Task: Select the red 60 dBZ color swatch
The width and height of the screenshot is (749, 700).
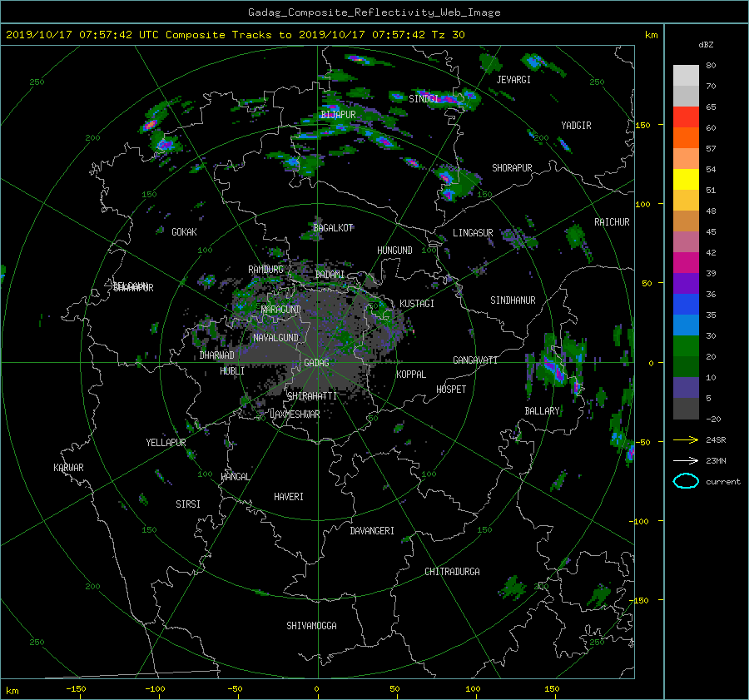Action: (x=686, y=117)
